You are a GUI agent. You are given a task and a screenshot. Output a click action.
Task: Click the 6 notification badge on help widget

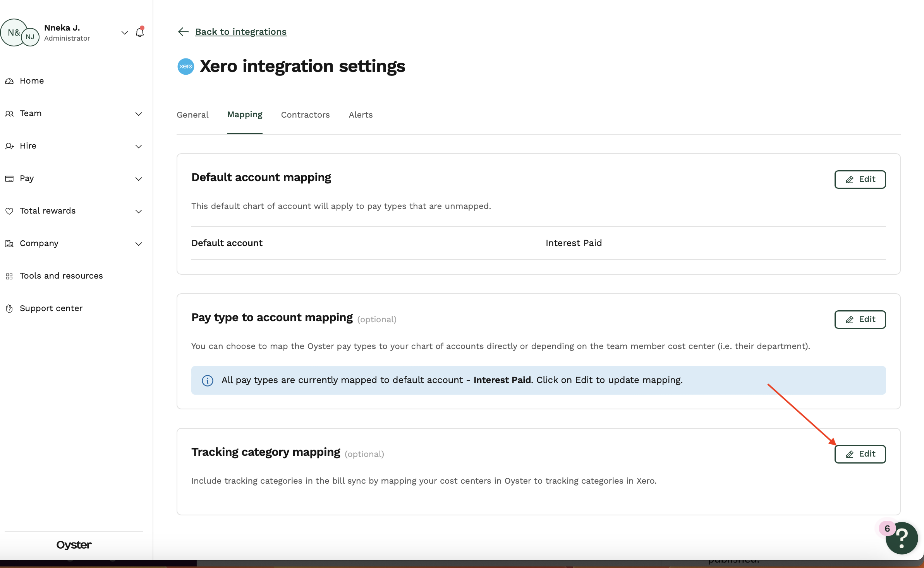tap(887, 529)
